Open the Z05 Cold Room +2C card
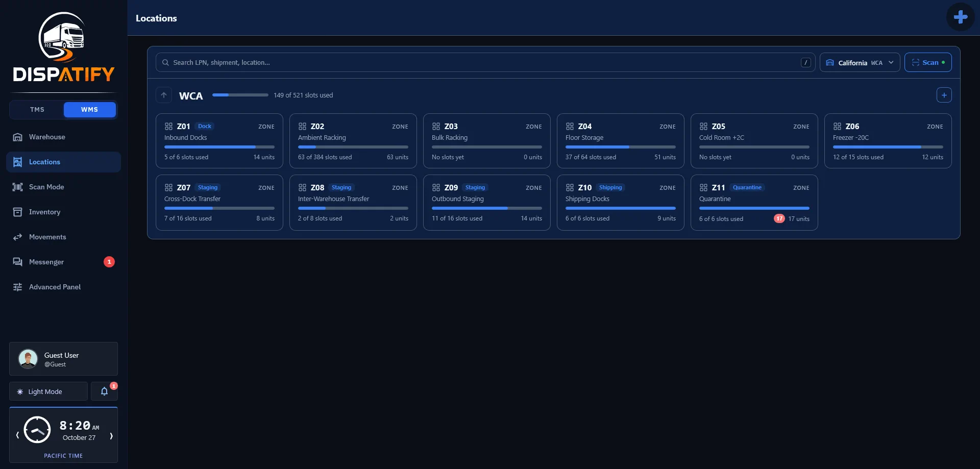The height and width of the screenshot is (469, 980). click(x=754, y=141)
